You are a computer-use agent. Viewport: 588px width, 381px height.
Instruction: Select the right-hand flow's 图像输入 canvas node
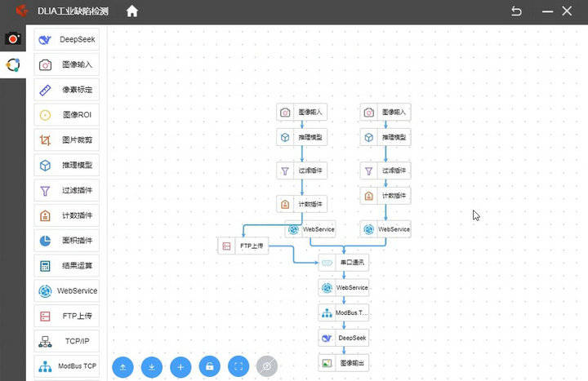[385, 112]
